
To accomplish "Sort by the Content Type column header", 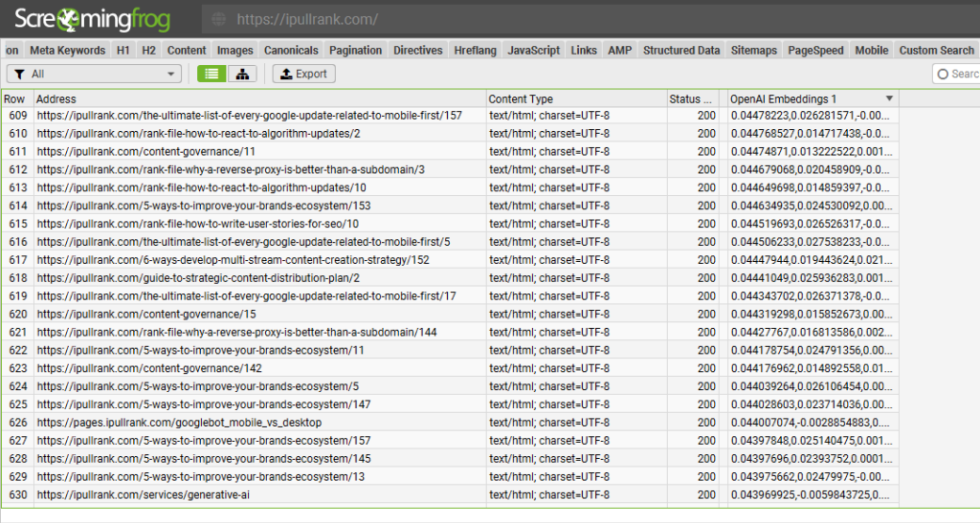I will 574,98.
